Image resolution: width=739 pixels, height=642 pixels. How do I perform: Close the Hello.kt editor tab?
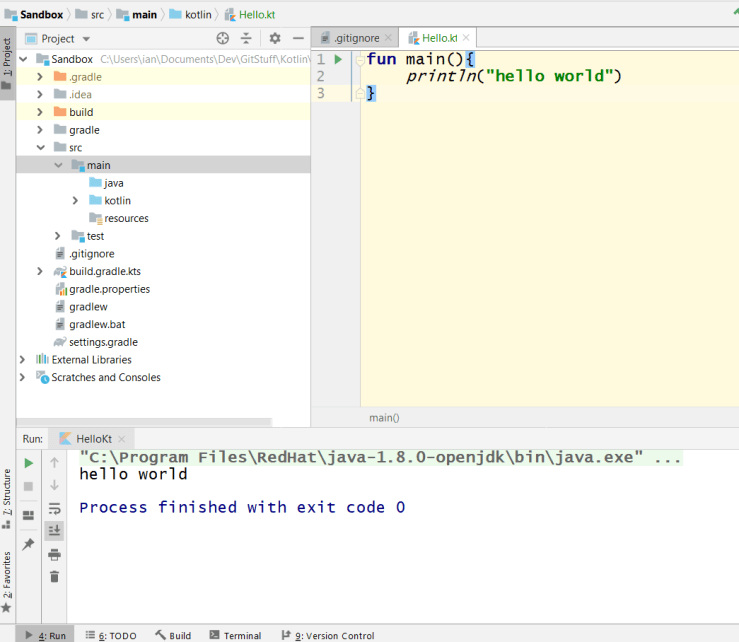[466, 38]
